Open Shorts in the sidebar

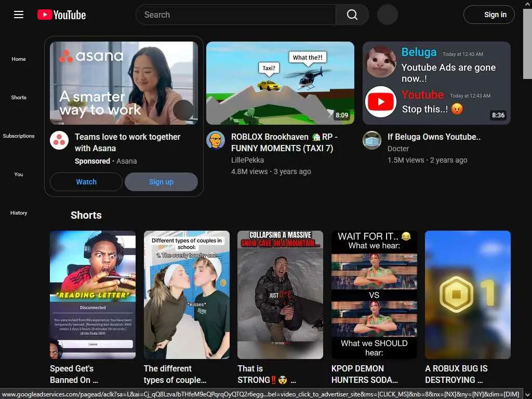(x=19, y=97)
